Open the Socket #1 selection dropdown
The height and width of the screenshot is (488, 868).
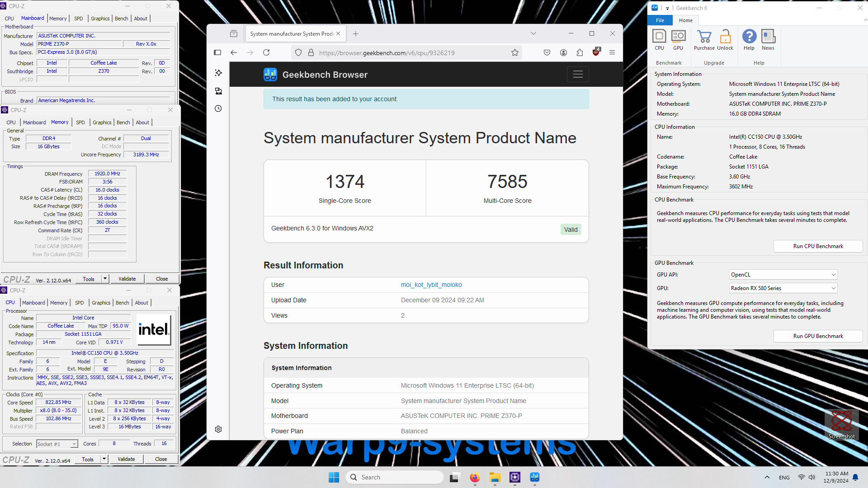pos(57,444)
